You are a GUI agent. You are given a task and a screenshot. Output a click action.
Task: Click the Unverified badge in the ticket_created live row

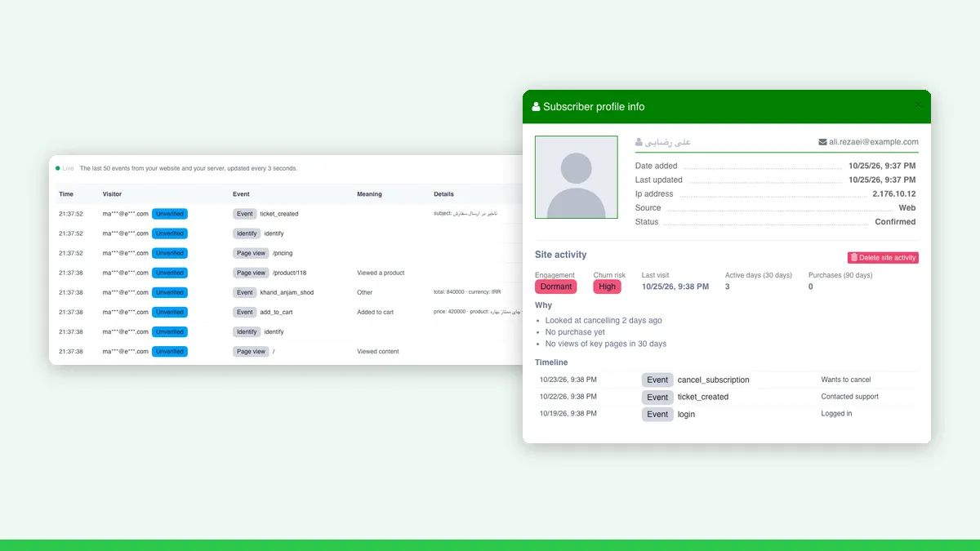[x=170, y=214]
